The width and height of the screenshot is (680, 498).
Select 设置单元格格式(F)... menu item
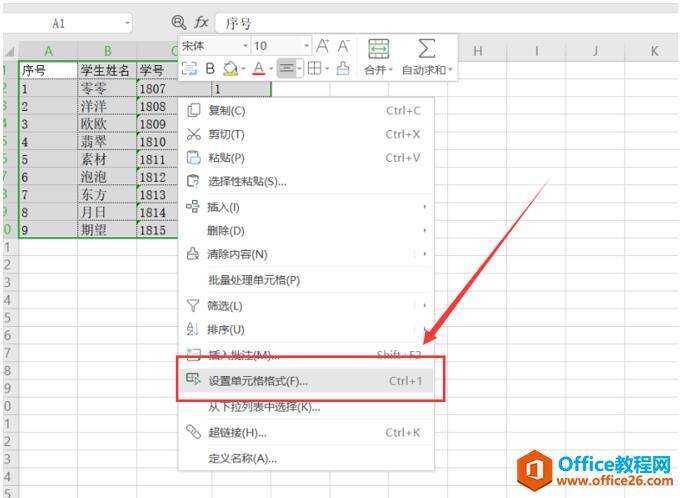pos(306,381)
